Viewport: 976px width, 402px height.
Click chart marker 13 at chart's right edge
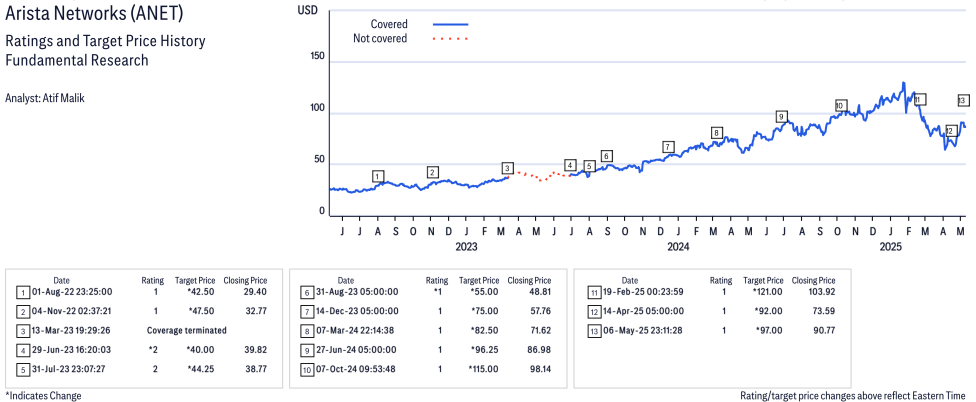click(x=963, y=100)
